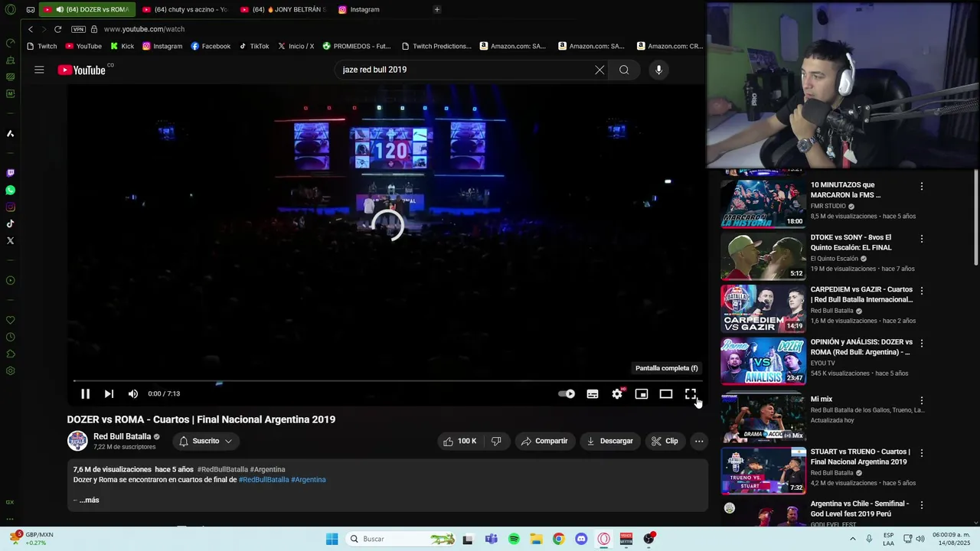Options menu for Mi mix item
This screenshot has height=551, width=980.
pos(922,400)
